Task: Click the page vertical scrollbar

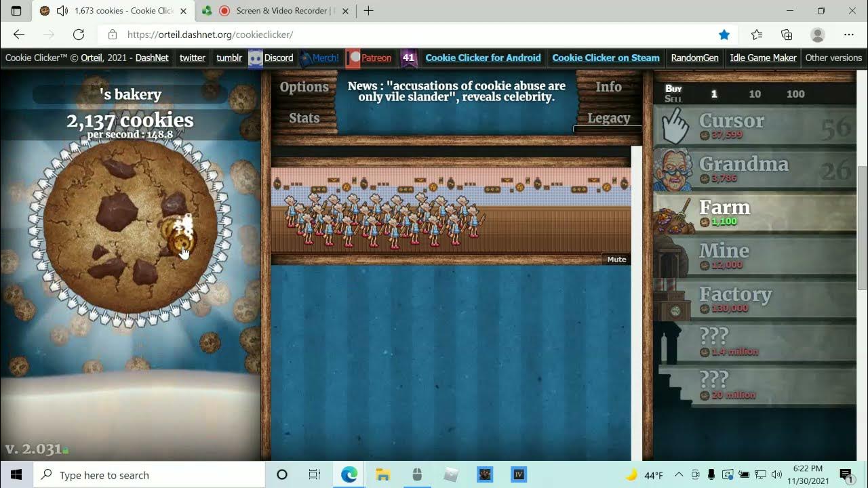Action: tap(863, 228)
